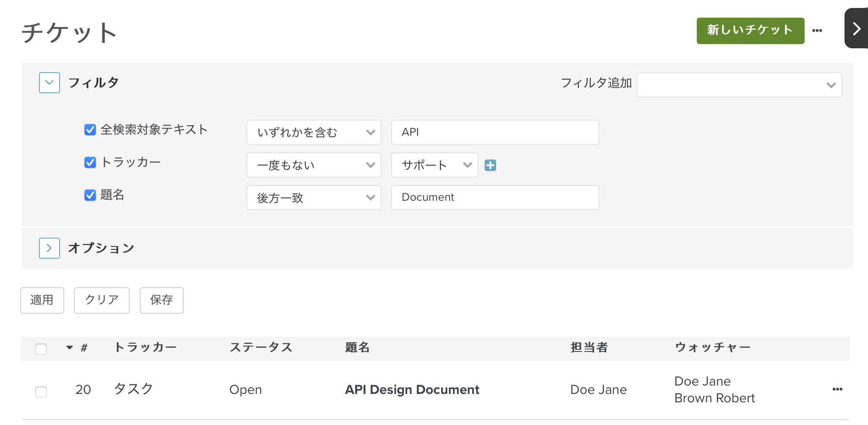868x425 pixels.
Task: Add another tracker value with the plus icon
Action: [490, 165]
